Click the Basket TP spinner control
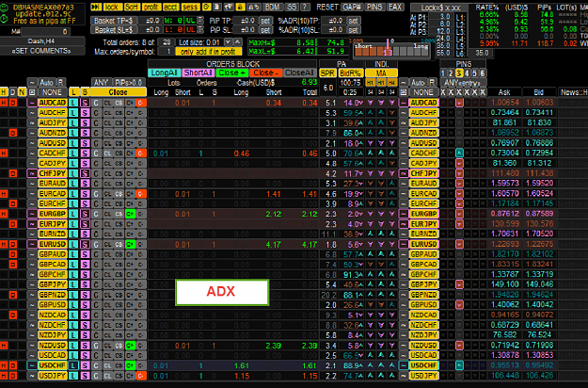Viewport: 588px width, 388px height. pos(201,21)
